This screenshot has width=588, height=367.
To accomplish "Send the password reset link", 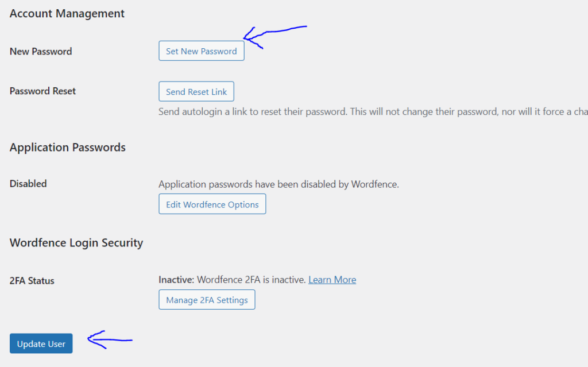I will tap(196, 91).
